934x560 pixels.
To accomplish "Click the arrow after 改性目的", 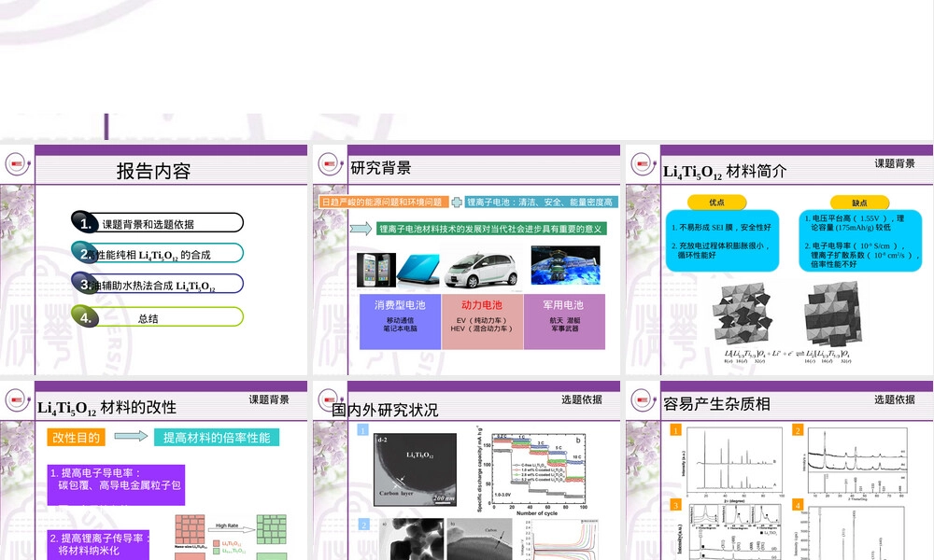I will tap(131, 436).
